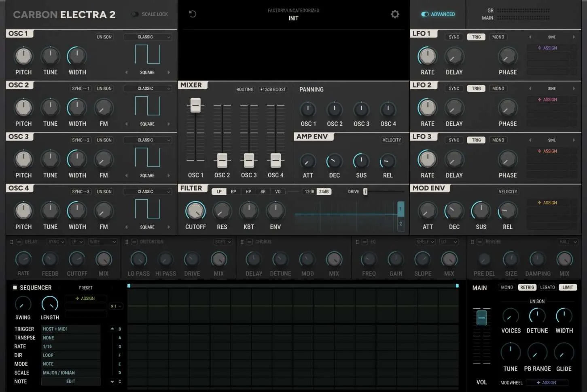This screenshot has height=392, width=587.
Task: Select 12dB filter slope tab
Action: (x=309, y=192)
